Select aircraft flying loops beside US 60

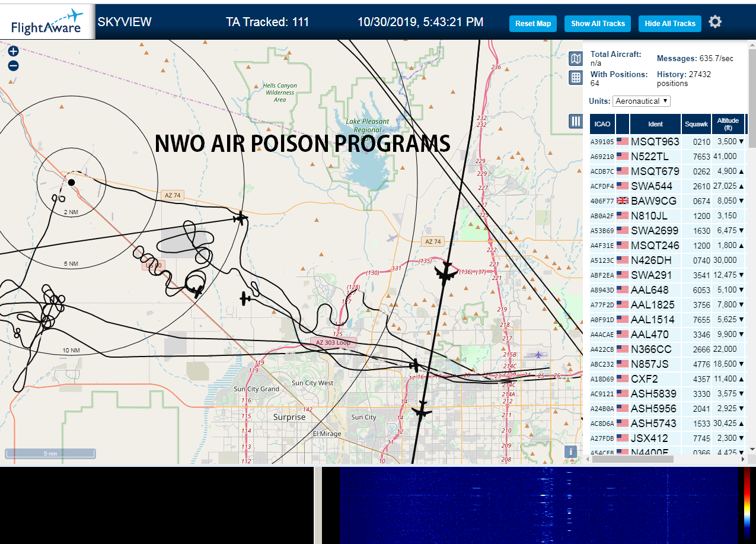pyautogui.click(x=197, y=291)
